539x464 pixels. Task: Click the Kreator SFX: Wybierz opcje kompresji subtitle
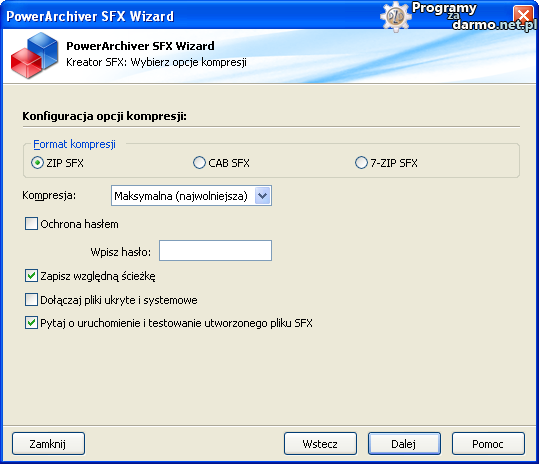coord(156,62)
